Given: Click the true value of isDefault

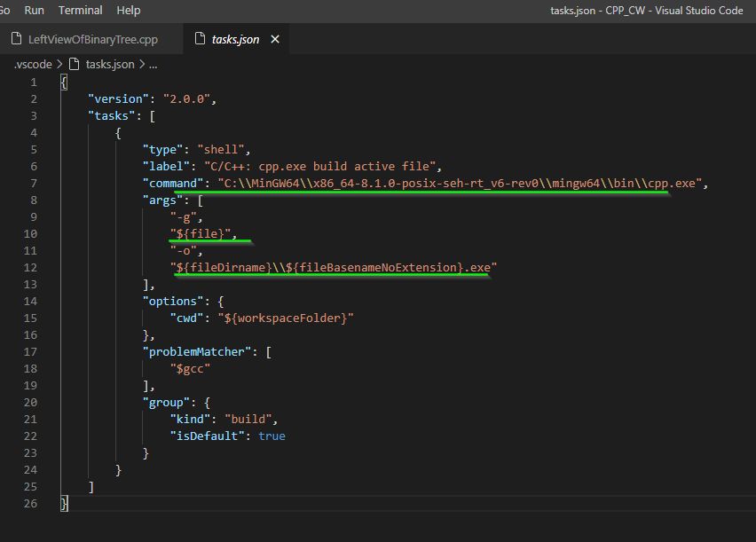Looking at the screenshot, I should (272, 436).
